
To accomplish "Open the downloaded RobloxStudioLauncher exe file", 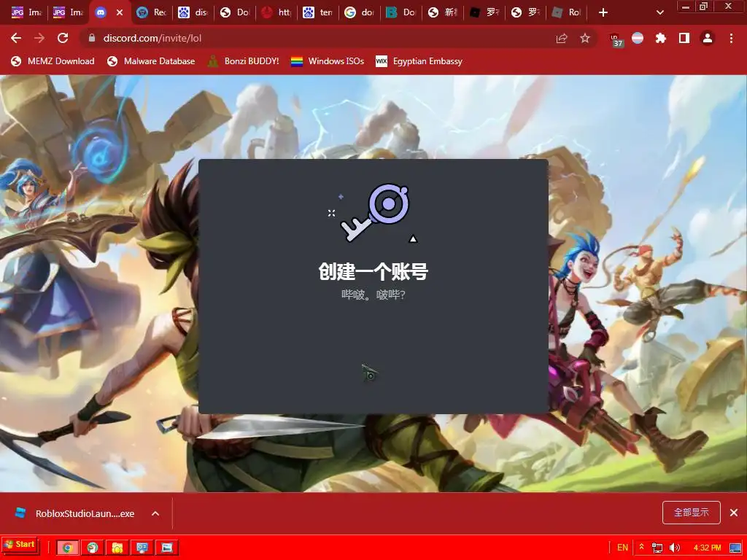I will tap(75, 513).
